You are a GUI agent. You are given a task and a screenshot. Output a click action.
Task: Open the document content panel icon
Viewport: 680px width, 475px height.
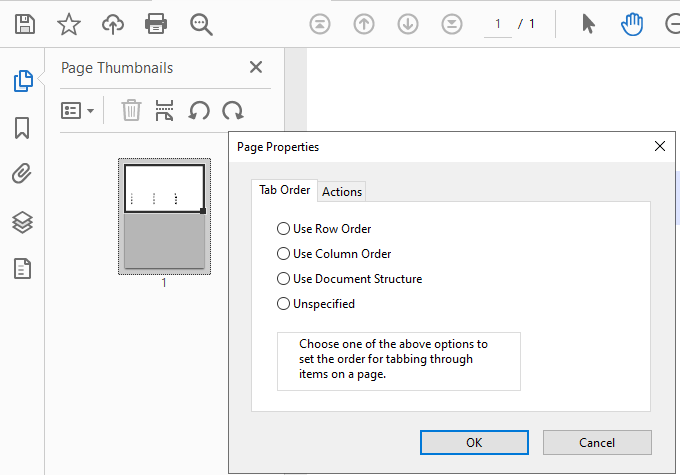[x=22, y=269]
